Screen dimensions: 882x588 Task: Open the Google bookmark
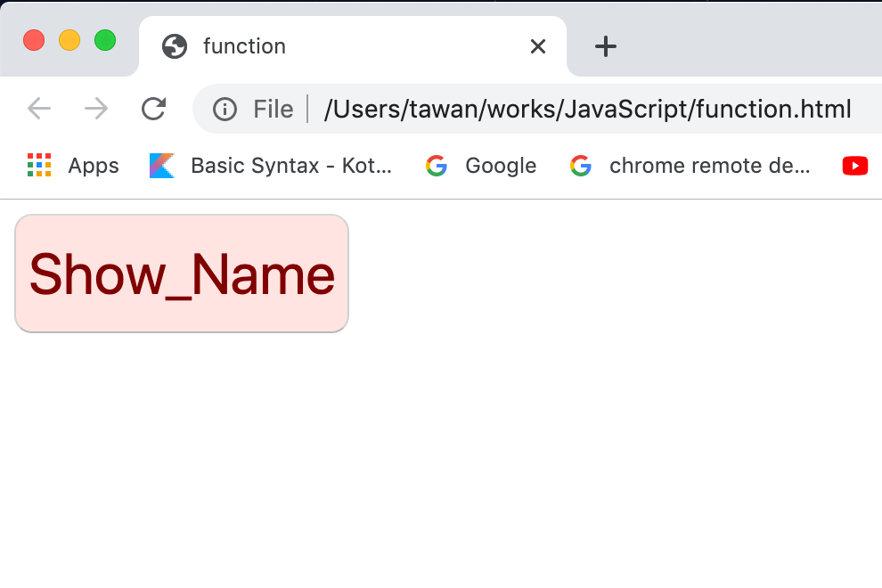pyautogui.click(x=481, y=166)
